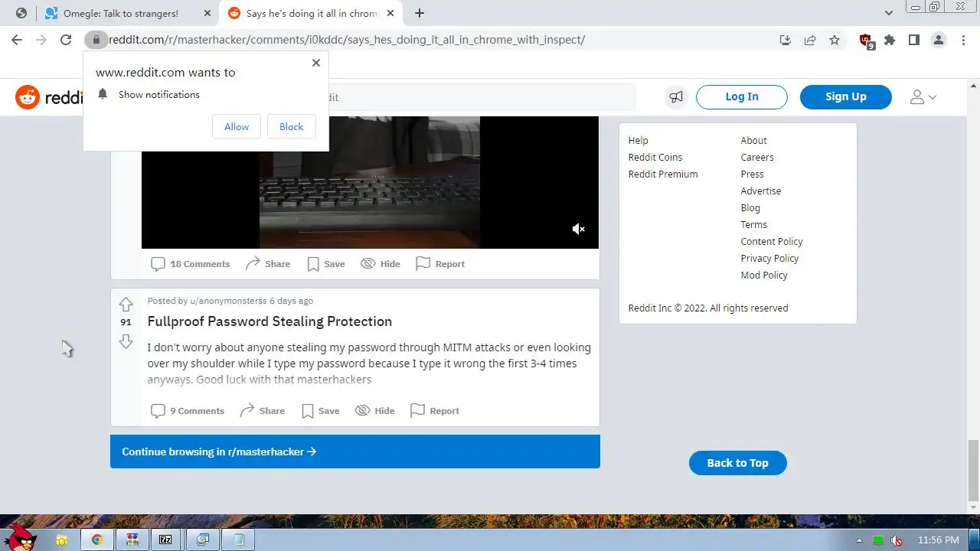The width and height of the screenshot is (980, 551).
Task: Open the Mod Policy link
Action: coord(764,275)
